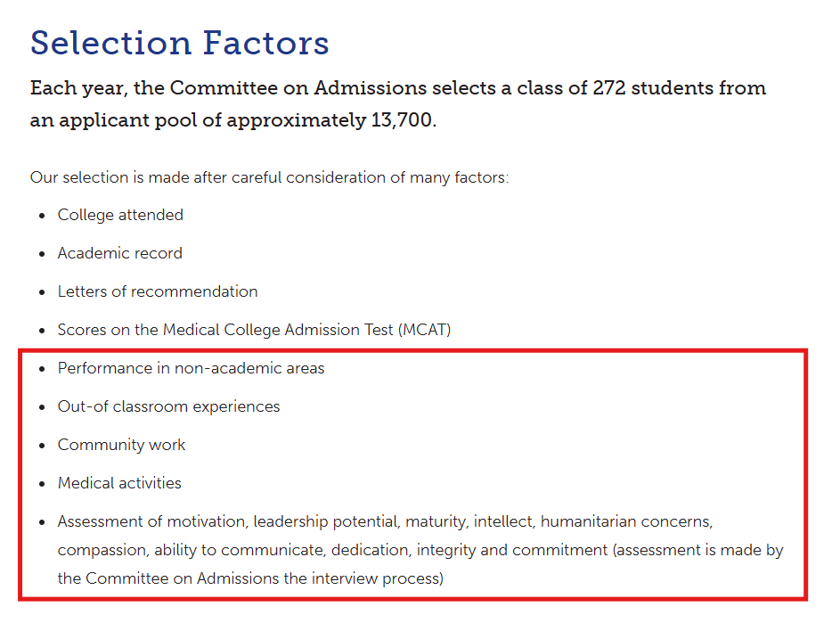Click the MCAT scores list item
Viewport: 840px width, 623px height.
point(255,330)
